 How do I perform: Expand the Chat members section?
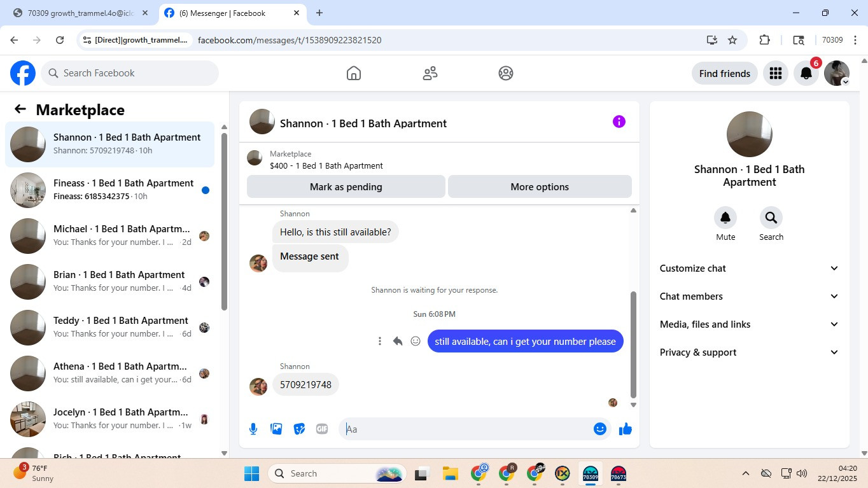point(750,296)
